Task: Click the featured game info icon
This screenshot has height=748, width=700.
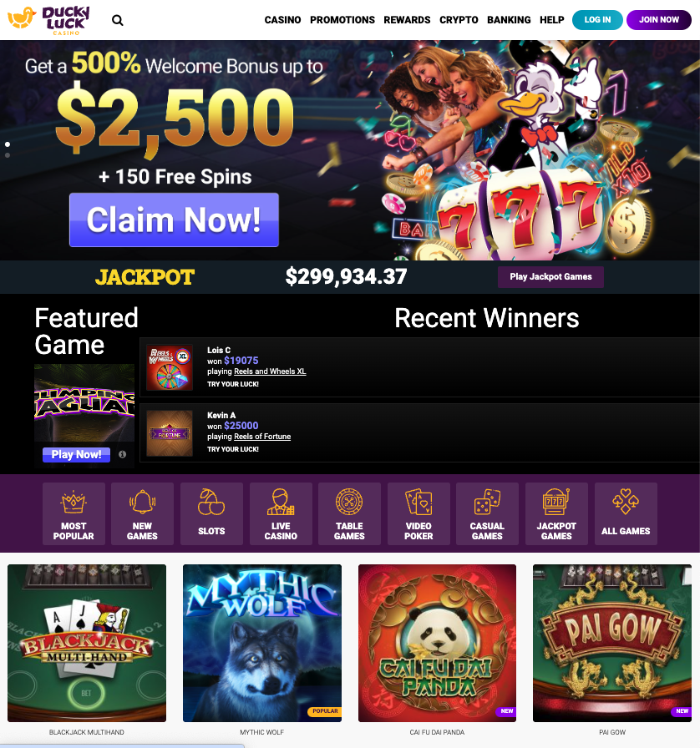Action: [x=122, y=454]
